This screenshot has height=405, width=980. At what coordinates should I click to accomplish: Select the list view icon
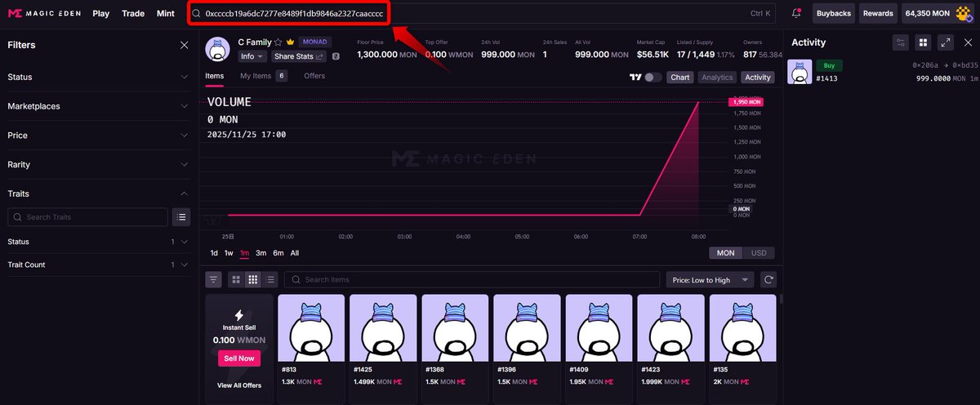click(x=270, y=279)
